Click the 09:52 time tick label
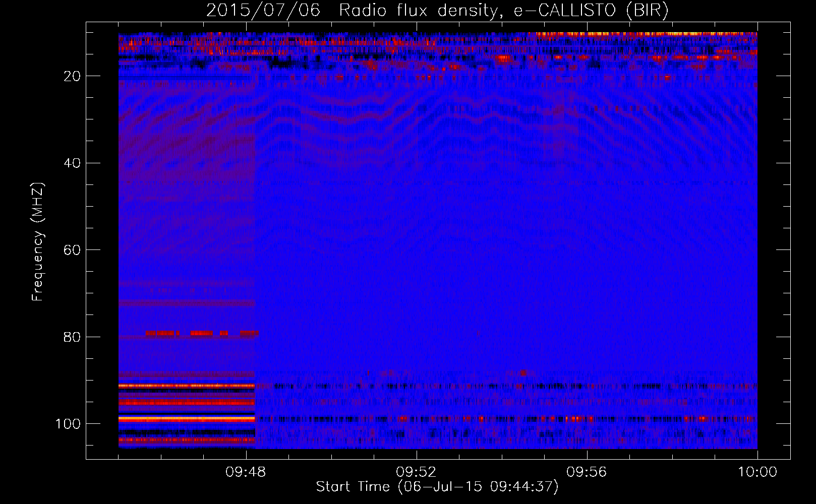 click(x=416, y=472)
